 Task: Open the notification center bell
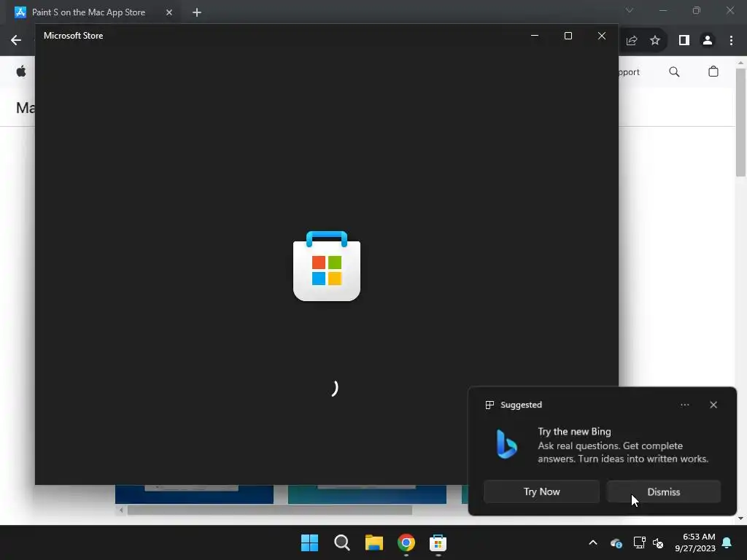(x=727, y=542)
